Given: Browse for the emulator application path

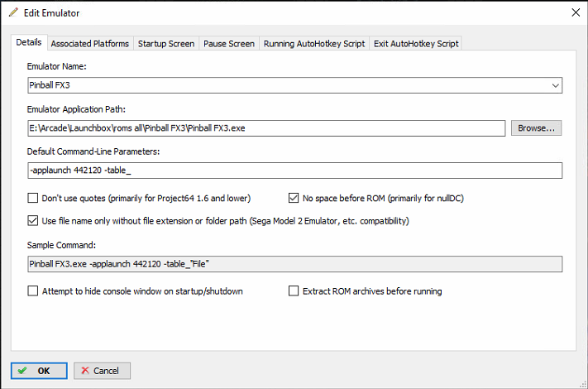Looking at the screenshot, I should [536, 128].
